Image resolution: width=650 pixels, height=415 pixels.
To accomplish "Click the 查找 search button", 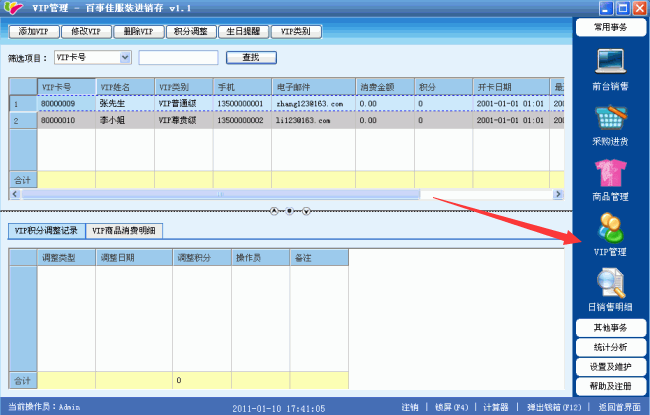I will (251, 58).
